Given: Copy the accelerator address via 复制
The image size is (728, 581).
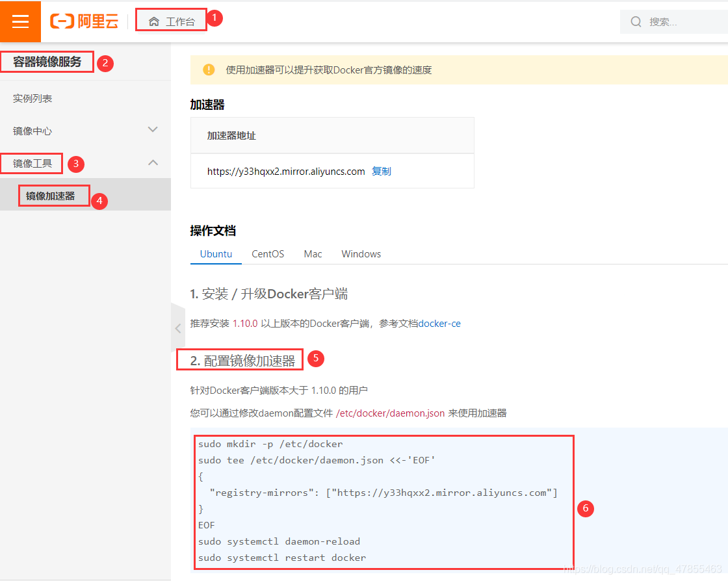Looking at the screenshot, I should coord(382,171).
